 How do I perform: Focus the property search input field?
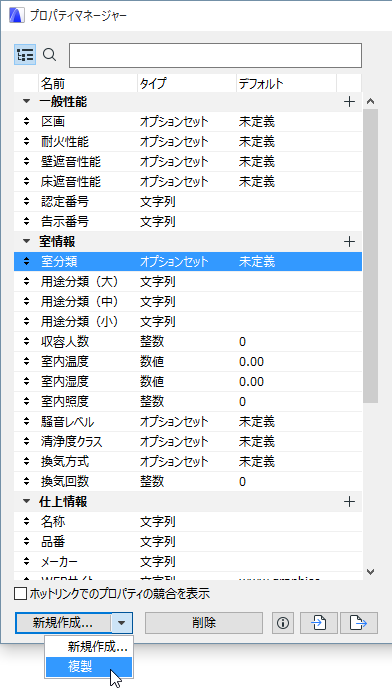click(x=215, y=55)
